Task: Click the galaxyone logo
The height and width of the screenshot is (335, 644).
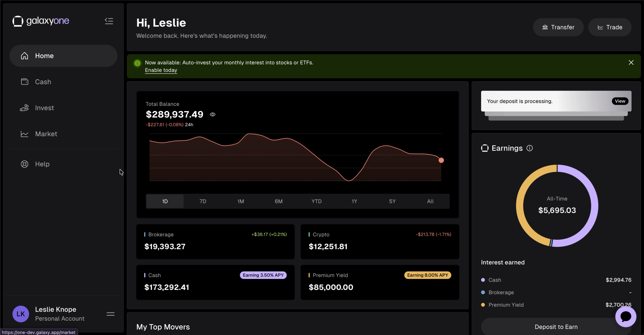Action: 41,21
